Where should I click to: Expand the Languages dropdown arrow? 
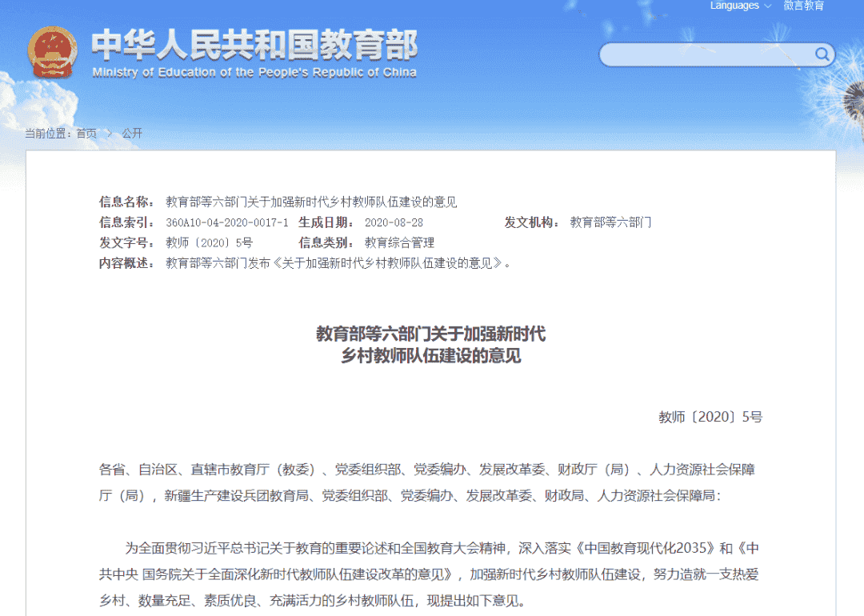[768, 6]
